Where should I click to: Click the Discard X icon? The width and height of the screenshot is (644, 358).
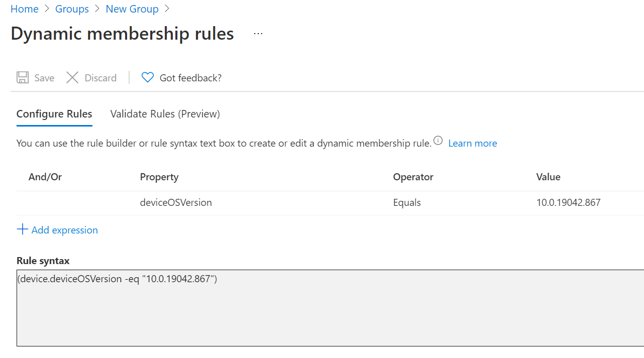click(x=72, y=77)
